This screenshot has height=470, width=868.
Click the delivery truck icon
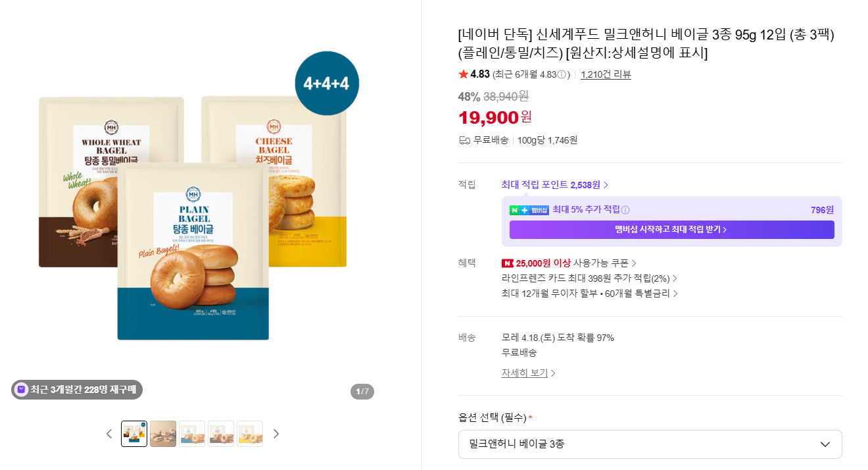(x=464, y=140)
